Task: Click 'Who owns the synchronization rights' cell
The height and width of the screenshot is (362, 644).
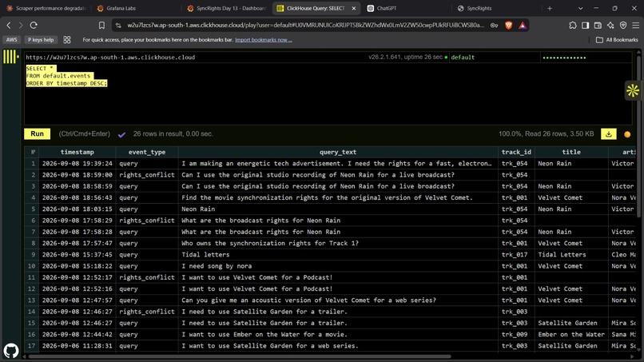Action: [338, 243]
